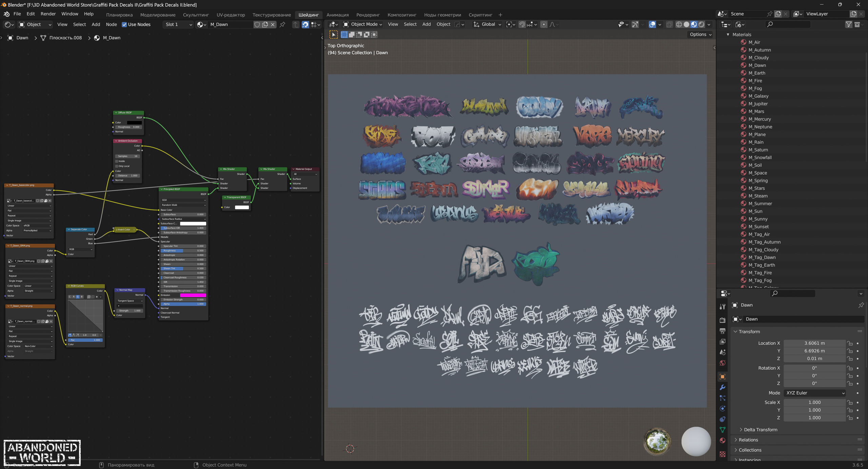
Task: Switch to the UV-редактор workspace tab
Action: pyautogui.click(x=231, y=15)
